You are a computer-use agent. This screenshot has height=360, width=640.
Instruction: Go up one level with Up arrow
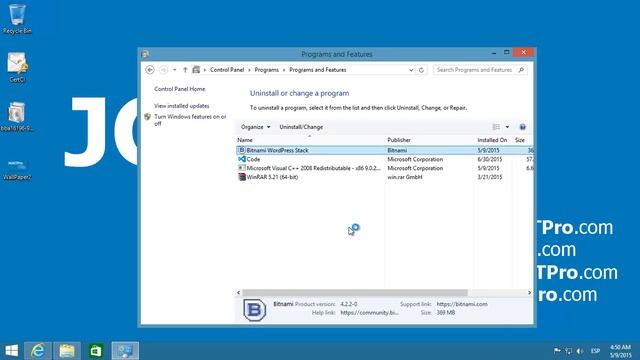click(185, 70)
